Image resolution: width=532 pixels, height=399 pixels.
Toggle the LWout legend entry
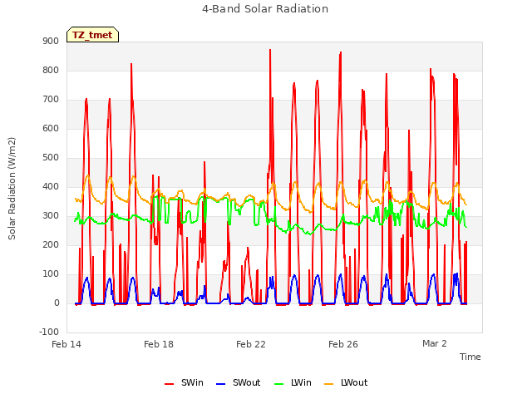(346, 382)
